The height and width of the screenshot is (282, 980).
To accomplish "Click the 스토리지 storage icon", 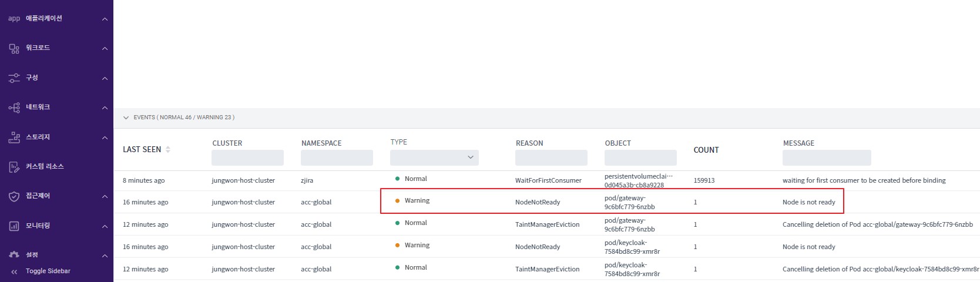I will click(14, 137).
